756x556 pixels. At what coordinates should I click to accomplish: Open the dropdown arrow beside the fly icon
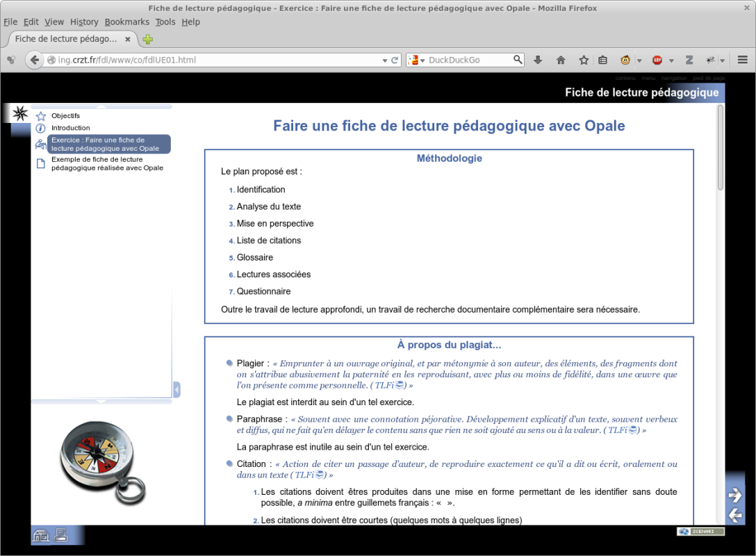722,60
